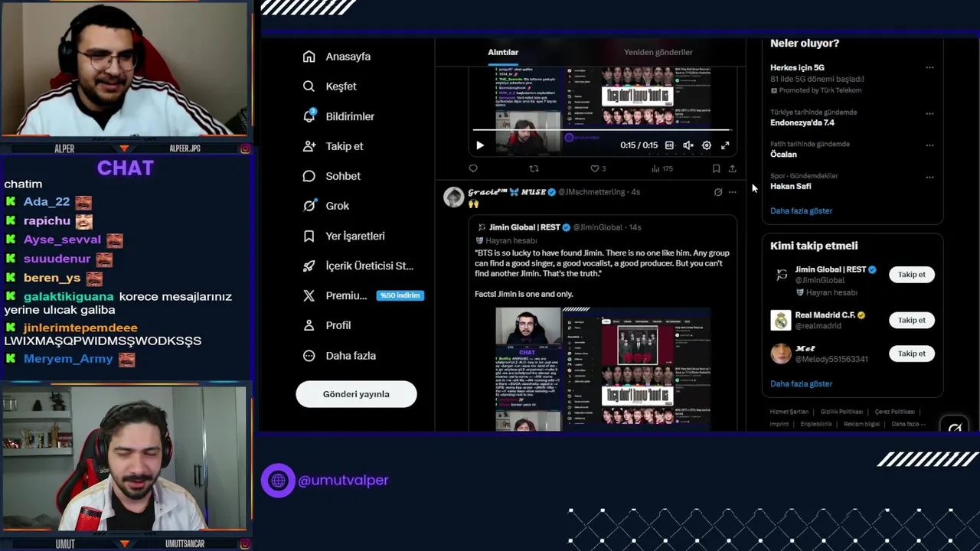Seek on the video progress bar
980x551 pixels.
(601, 131)
